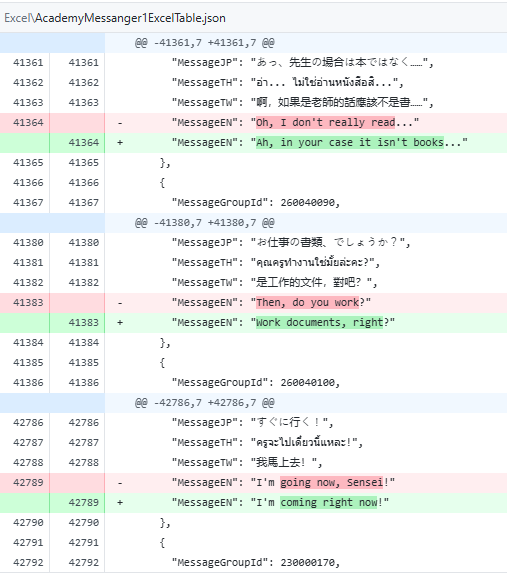The height and width of the screenshot is (578, 507).
Task: Expand hunk header @@ -42786,7 +42786,7 @@
Action: tap(205, 403)
